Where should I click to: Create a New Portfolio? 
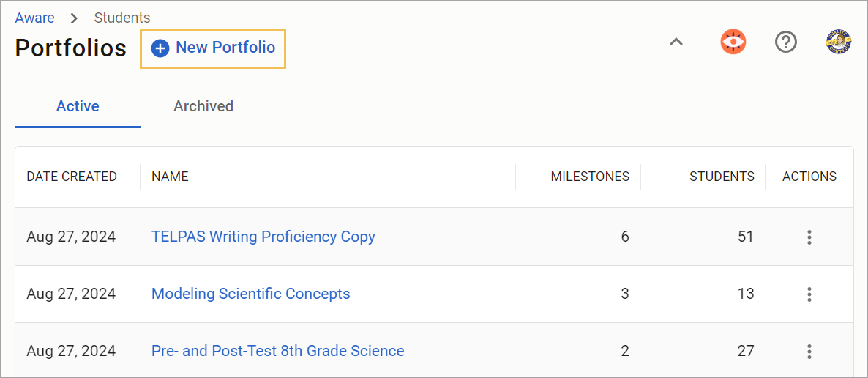tap(213, 49)
